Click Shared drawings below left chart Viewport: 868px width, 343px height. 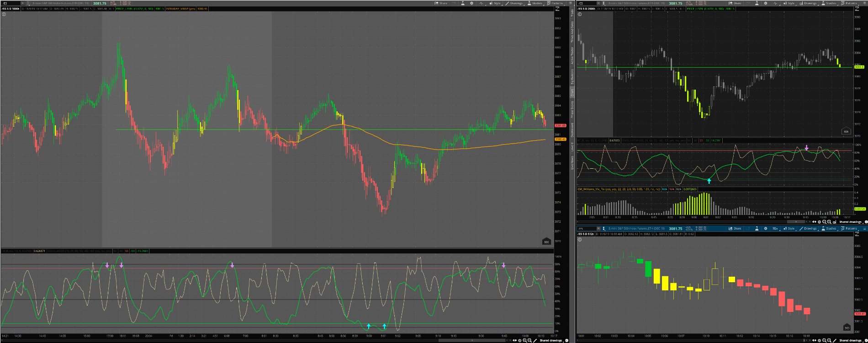(x=550, y=340)
